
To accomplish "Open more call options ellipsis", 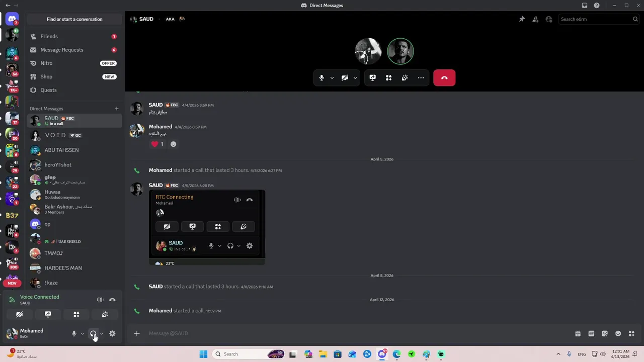I will [x=421, y=78].
